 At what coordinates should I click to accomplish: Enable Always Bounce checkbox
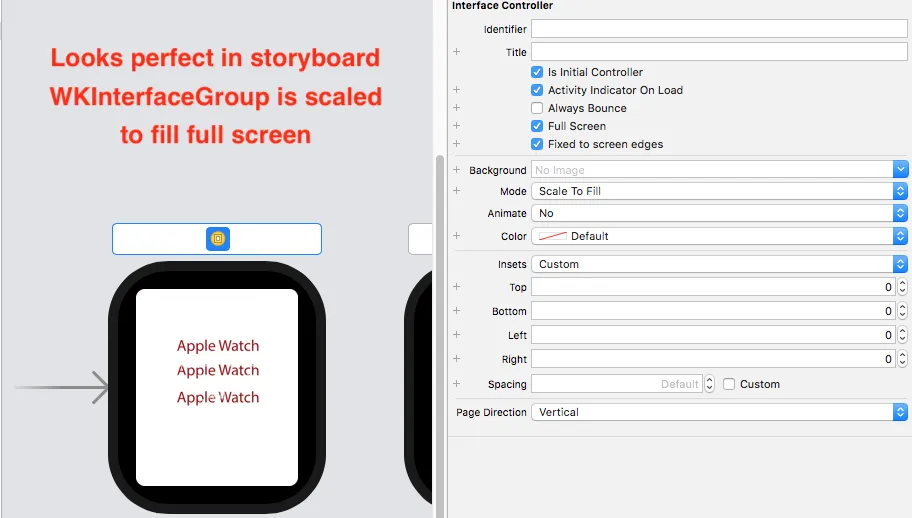point(537,108)
